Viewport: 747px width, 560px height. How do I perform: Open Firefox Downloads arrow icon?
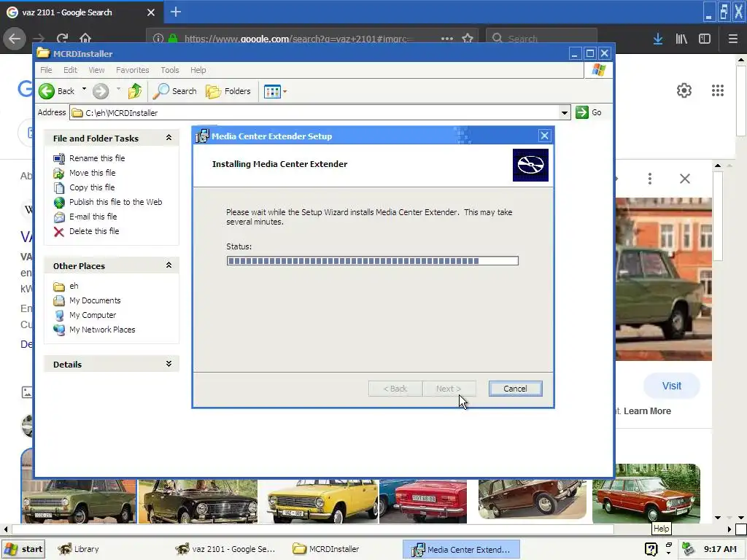[658, 39]
